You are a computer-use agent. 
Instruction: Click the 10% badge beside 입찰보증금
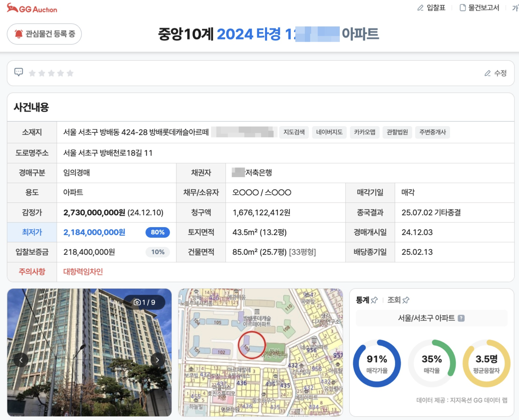pos(158,252)
